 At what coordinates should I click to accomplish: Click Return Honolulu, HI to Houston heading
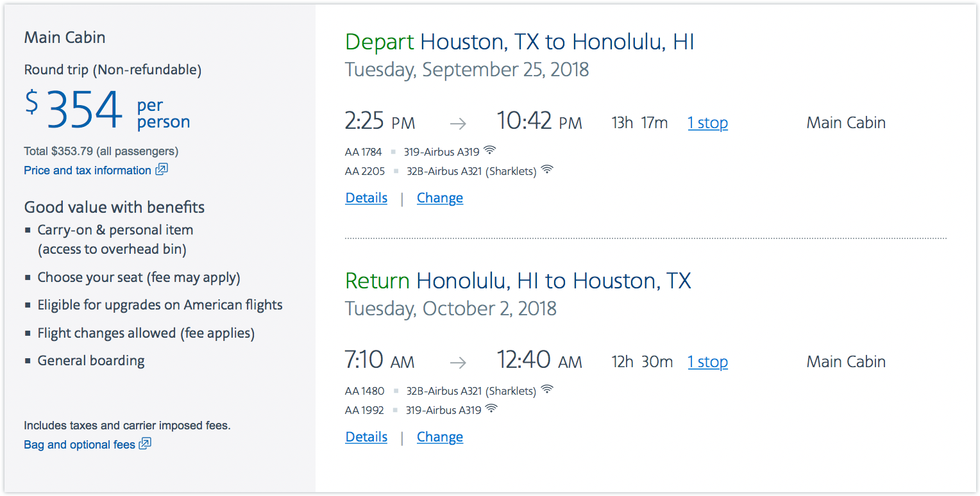[518, 281]
